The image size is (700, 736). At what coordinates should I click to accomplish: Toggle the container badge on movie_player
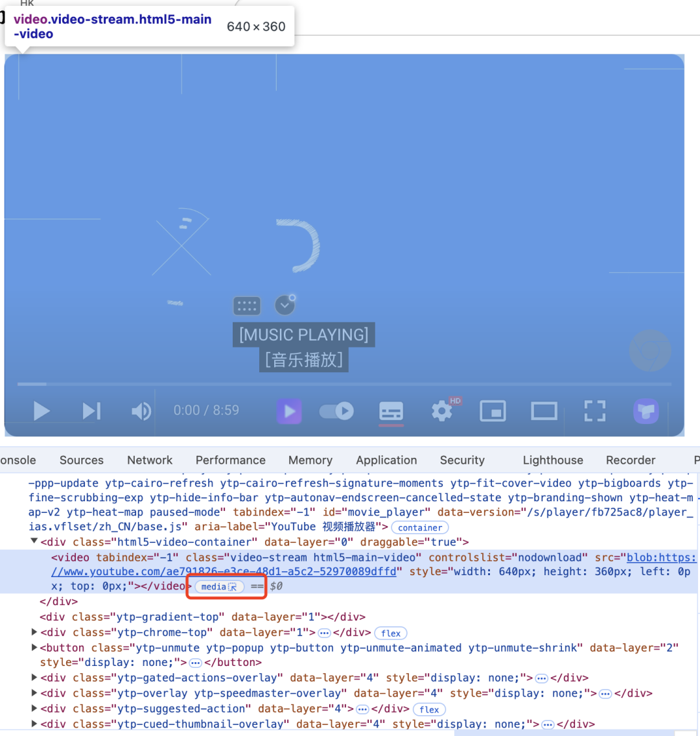[420, 528]
